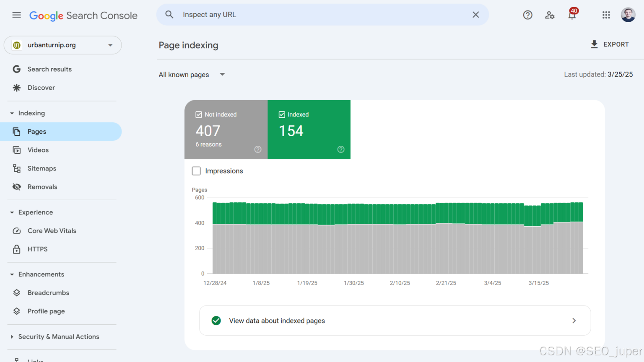This screenshot has width=644, height=362.
Task: Click the 3/15/25 chart date label
Action: [538, 283]
